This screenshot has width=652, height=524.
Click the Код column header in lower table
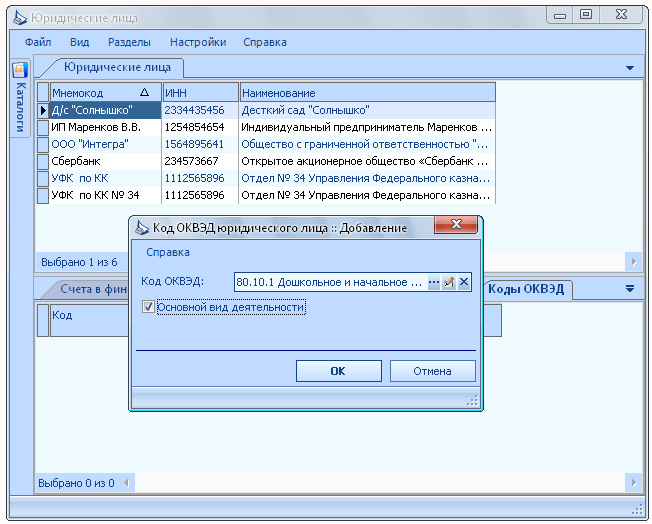pyautogui.click(x=89, y=320)
